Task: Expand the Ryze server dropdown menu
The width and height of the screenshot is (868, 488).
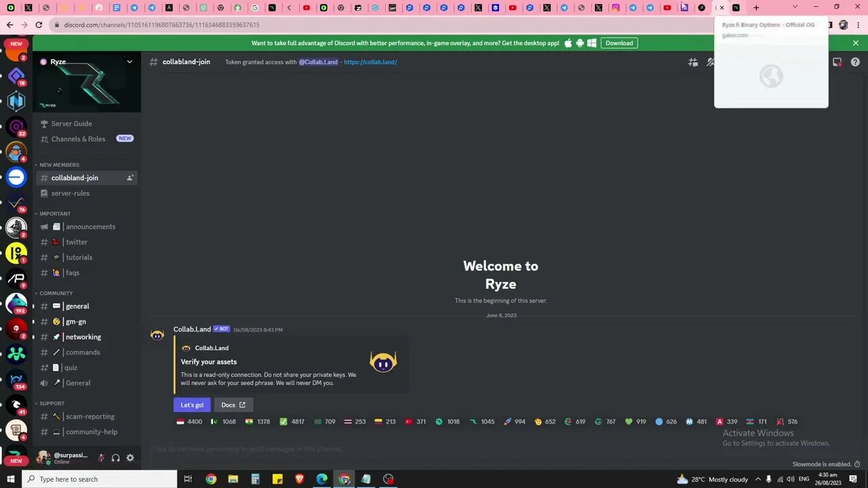Action: (x=130, y=62)
